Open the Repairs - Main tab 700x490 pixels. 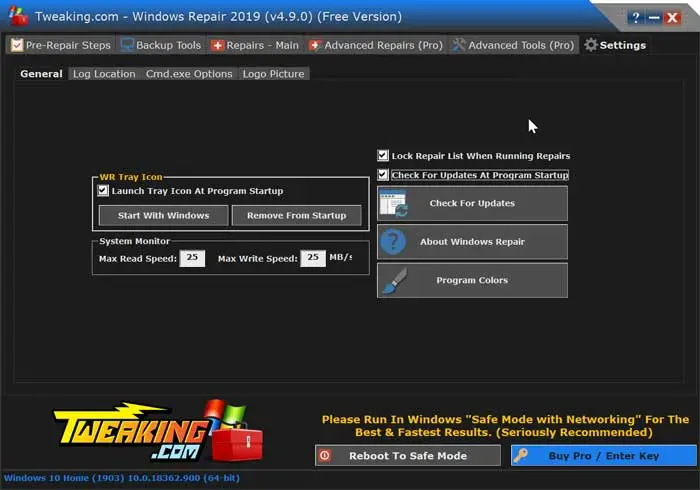coord(255,45)
